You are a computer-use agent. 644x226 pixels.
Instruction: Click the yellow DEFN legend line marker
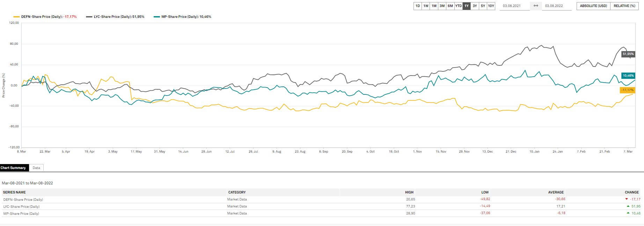tap(16, 17)
